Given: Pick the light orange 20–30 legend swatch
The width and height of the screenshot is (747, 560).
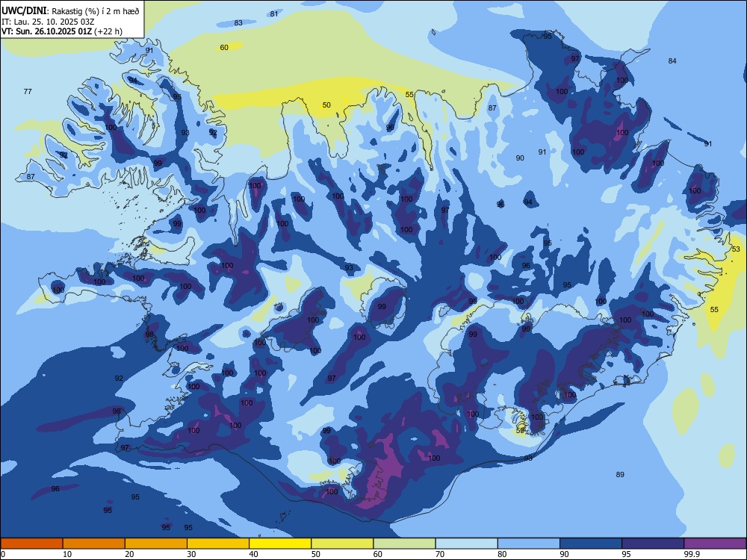Looking at the screenshot, I should coord(156,544).
